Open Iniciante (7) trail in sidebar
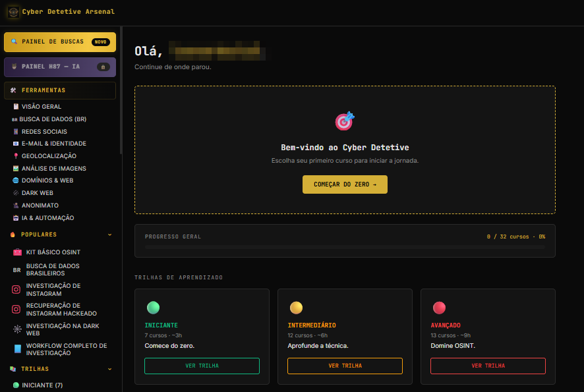 click(38, 385)
